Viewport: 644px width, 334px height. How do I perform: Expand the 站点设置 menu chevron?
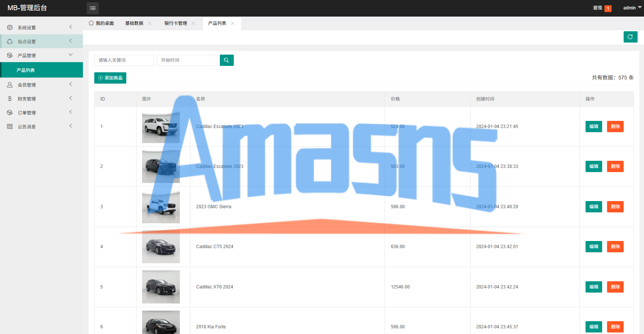71,41
